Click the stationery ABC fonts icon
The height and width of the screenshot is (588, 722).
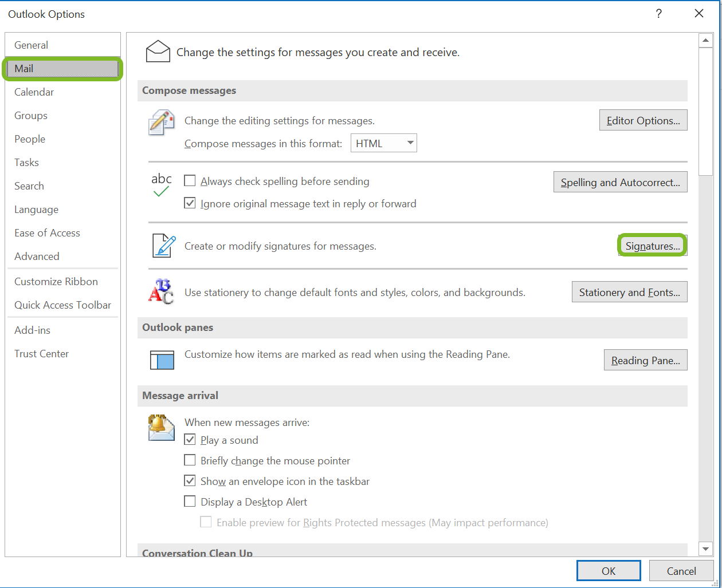161,292
